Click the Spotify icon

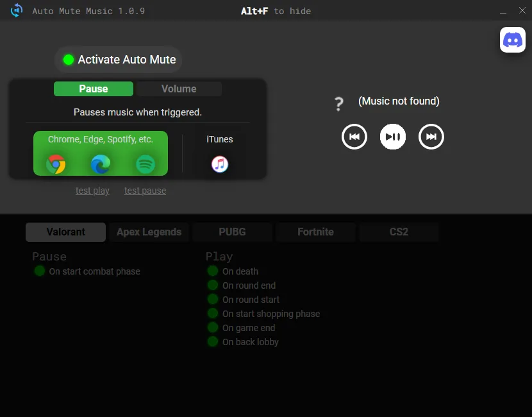(145, 164)
